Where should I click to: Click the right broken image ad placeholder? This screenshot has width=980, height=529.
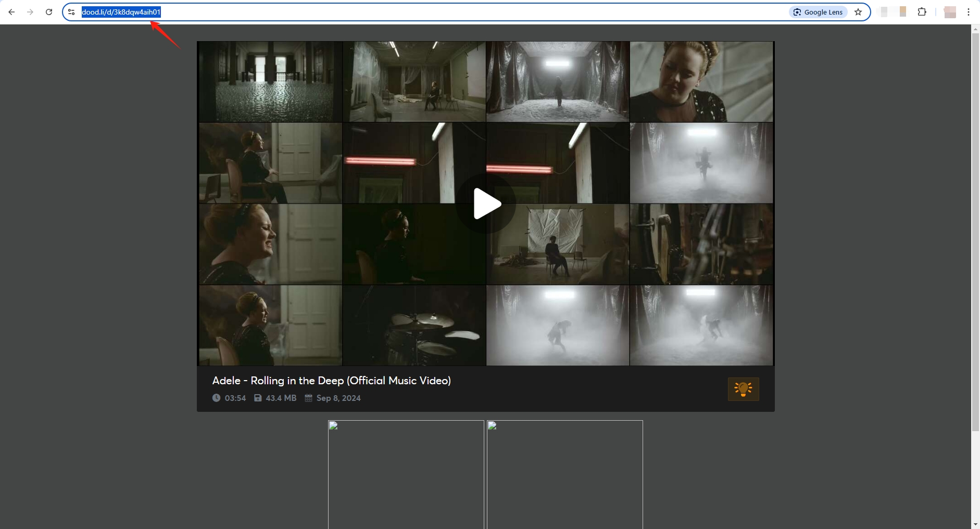(565, 474)
